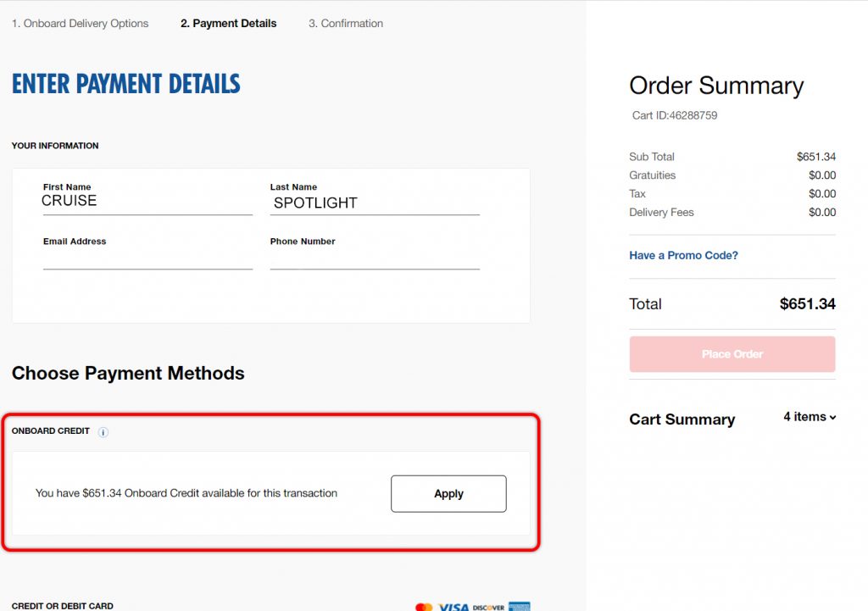The height and width of the screenshot is (611, 868).
Task: Focus the First Name field
Action: click(147, 202)
